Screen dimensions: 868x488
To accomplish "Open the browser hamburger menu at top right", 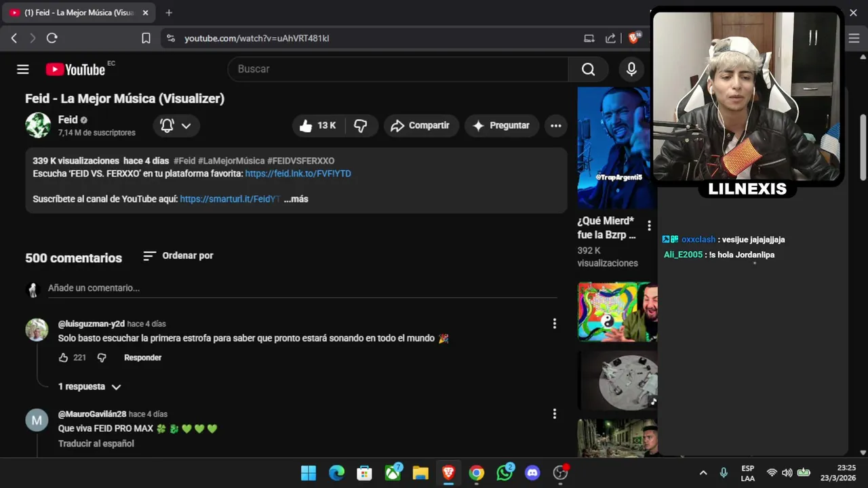I will pyautogui.click(x=854, y=39).
